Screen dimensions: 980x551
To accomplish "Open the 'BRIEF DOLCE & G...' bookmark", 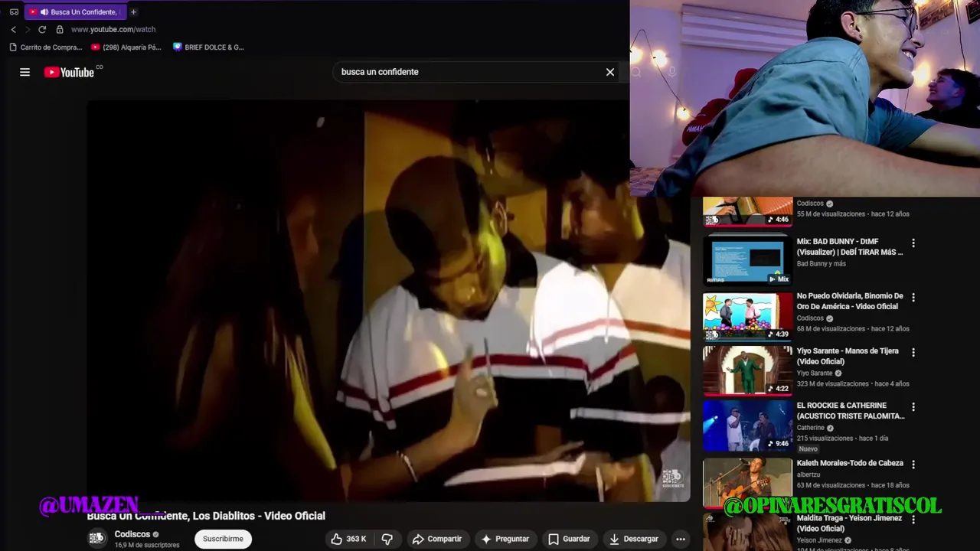I will click(208, 47).
